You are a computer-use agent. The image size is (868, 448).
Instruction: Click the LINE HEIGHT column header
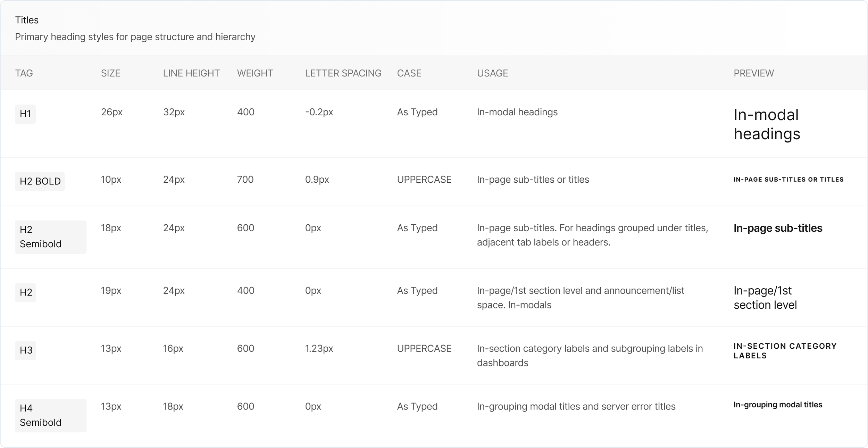pos(191,73)
